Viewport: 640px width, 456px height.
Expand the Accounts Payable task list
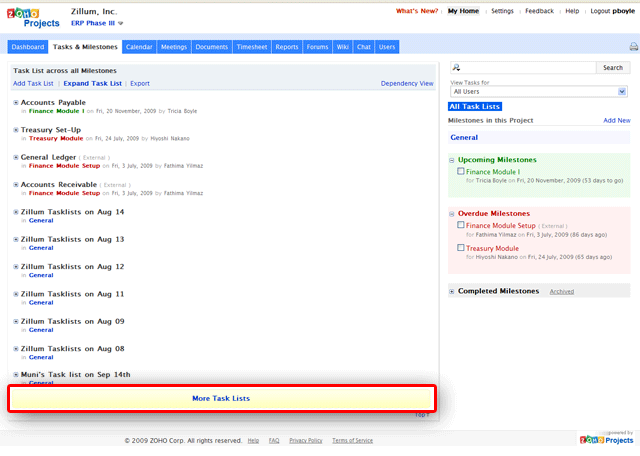pyautogui.click(x=16, y=103)
